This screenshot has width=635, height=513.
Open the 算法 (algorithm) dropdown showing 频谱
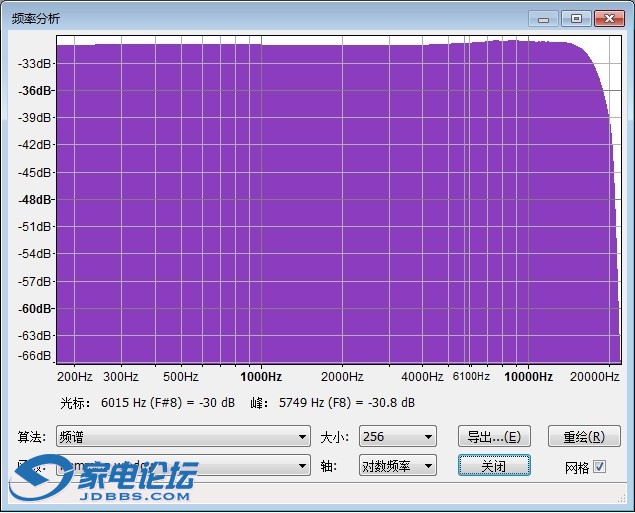coord(183,436)
